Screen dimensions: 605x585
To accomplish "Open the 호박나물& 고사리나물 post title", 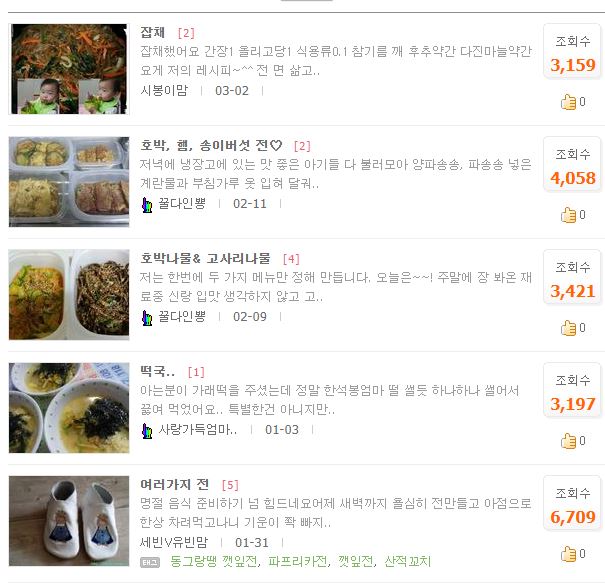I will [x=205, y=258].
